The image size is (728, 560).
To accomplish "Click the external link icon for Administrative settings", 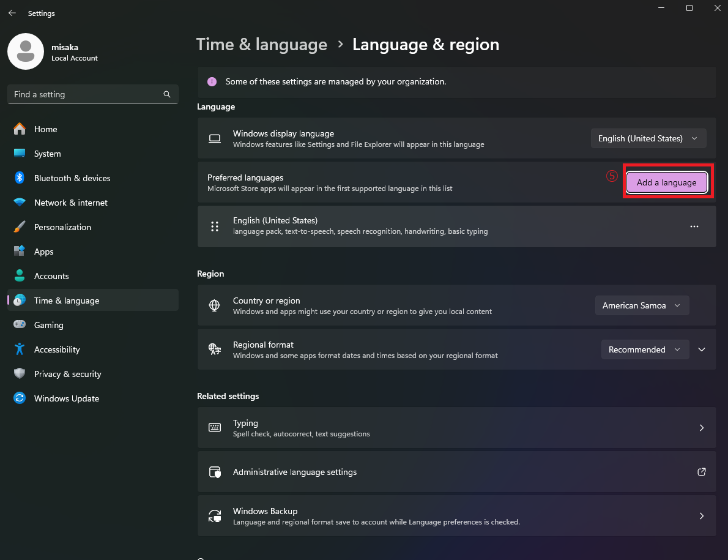I will click(702, 472).
